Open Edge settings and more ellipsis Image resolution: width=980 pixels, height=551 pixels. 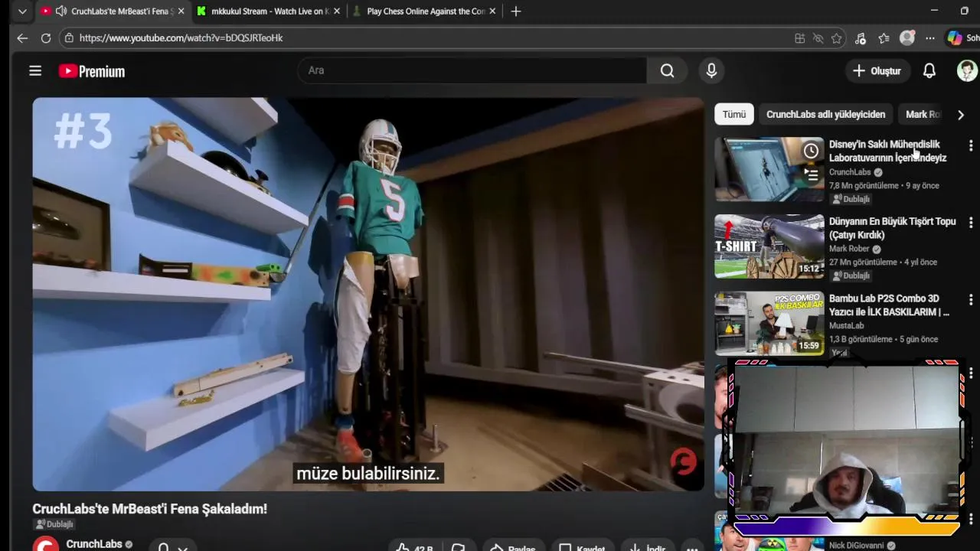pos(930,38)
